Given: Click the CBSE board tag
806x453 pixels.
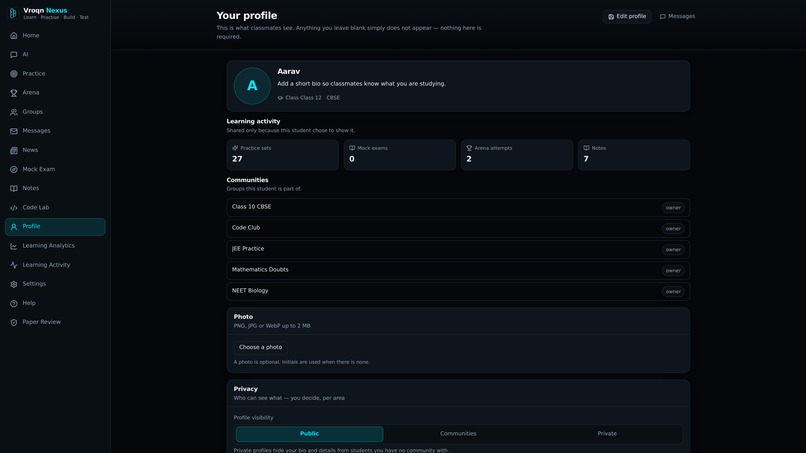Looking at the screenshot, I should [333, 98].
